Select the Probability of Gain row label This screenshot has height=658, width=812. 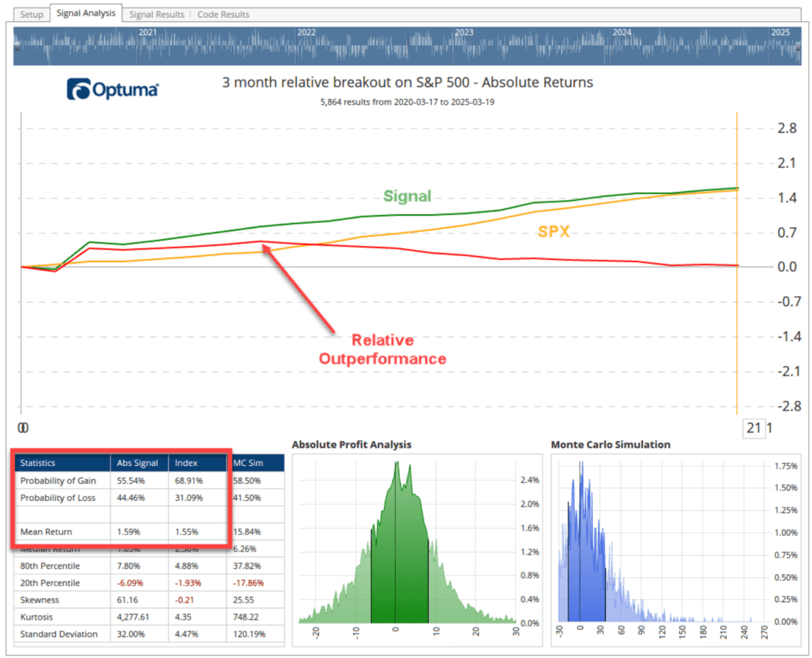coord(58,481)
